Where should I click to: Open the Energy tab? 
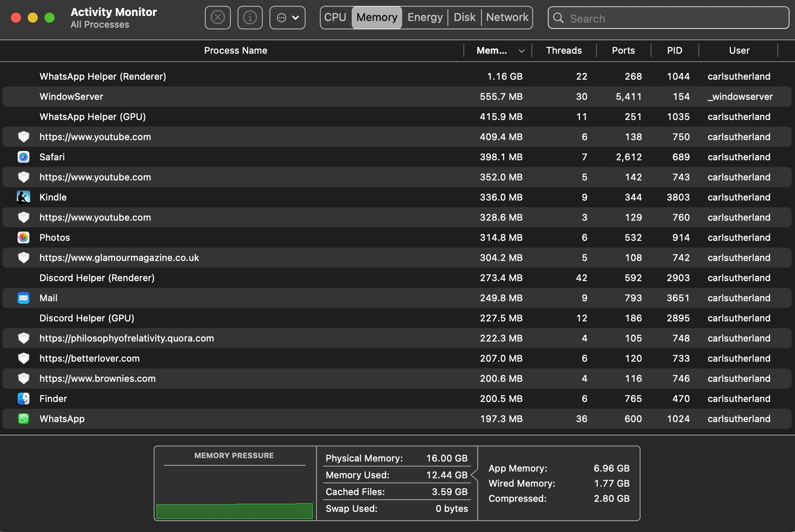(x=425, y=18)
